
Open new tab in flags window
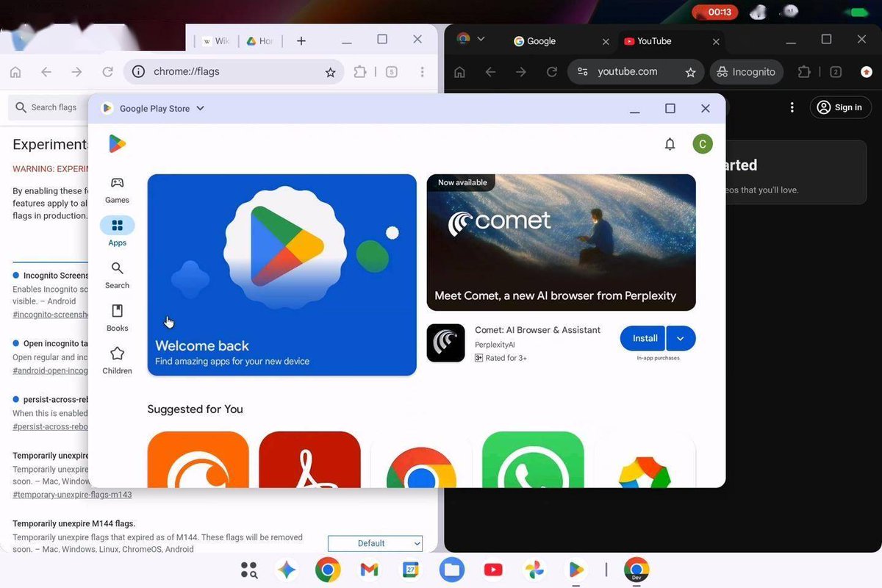[301, 41]
